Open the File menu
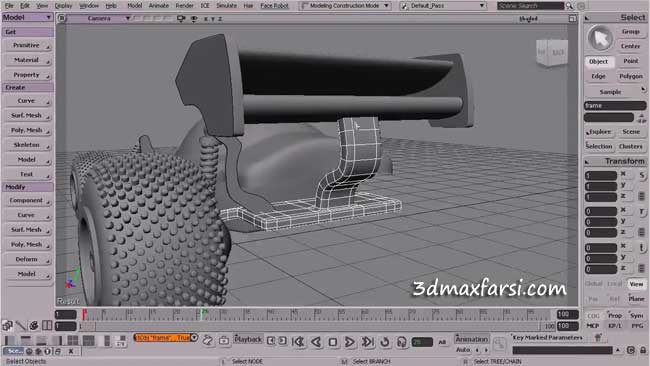Viewport: 650px width, 366px height. [x=9, y=6]
